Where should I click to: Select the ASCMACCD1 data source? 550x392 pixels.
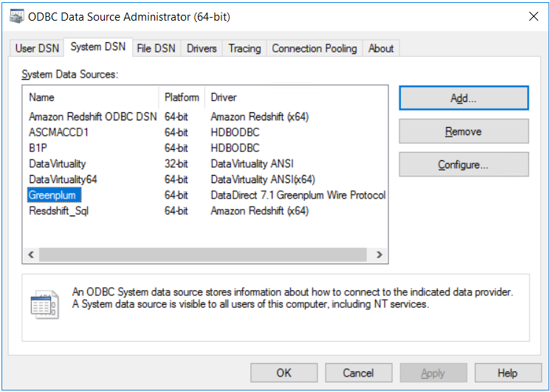tap(58, 132)
